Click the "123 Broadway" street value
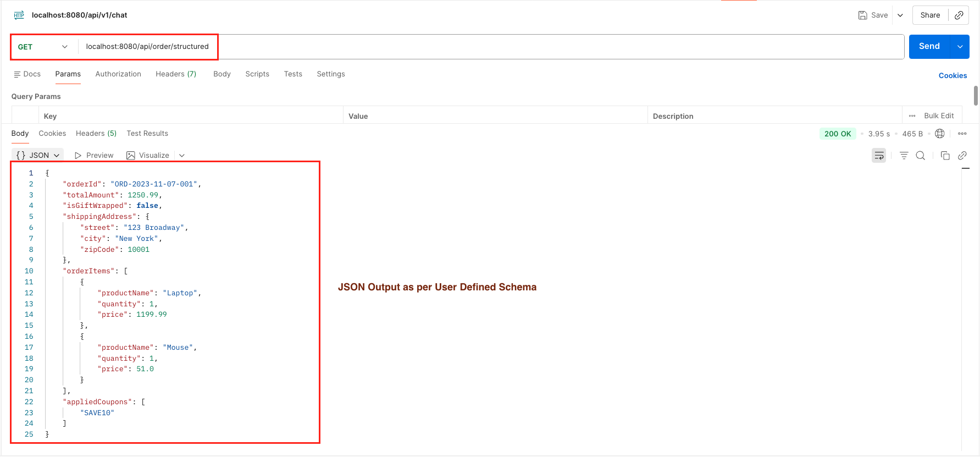The image size is (980, 457). [x=154, y=228]
